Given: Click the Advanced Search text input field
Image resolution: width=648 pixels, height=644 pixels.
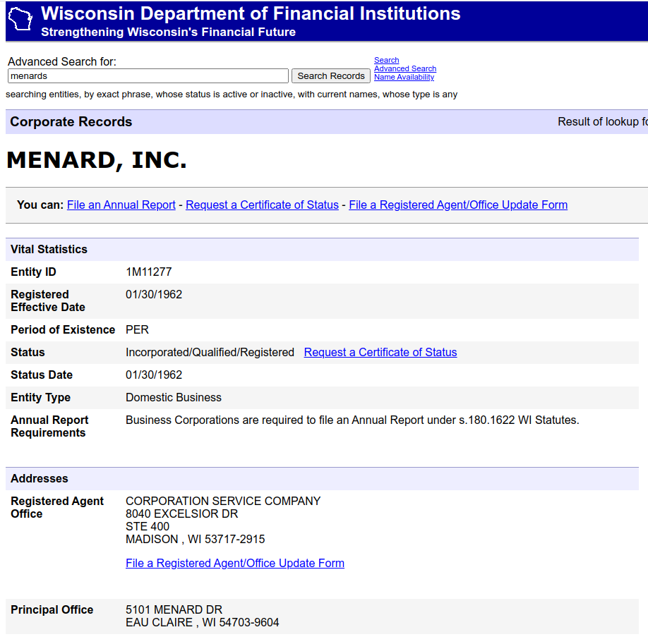Looking at the screenshot, I should point(148,76).
